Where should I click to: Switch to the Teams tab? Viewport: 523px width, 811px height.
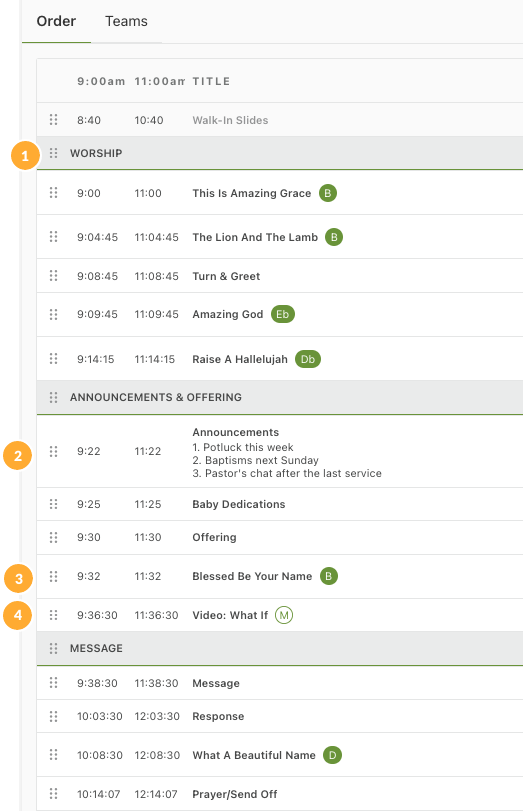click(126, 21)
